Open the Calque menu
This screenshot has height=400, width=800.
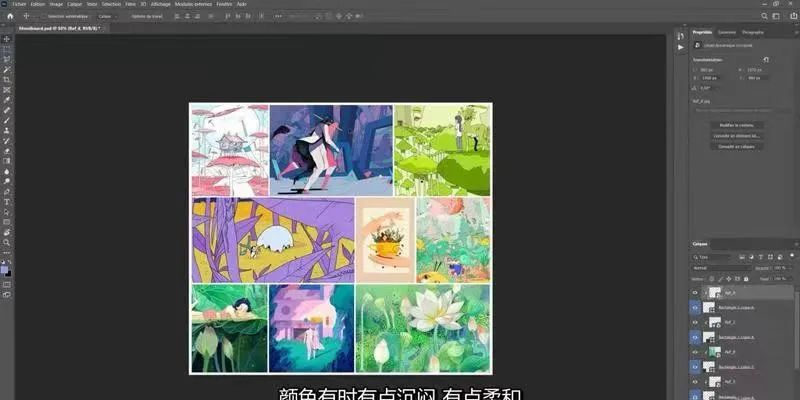point(75,4)
